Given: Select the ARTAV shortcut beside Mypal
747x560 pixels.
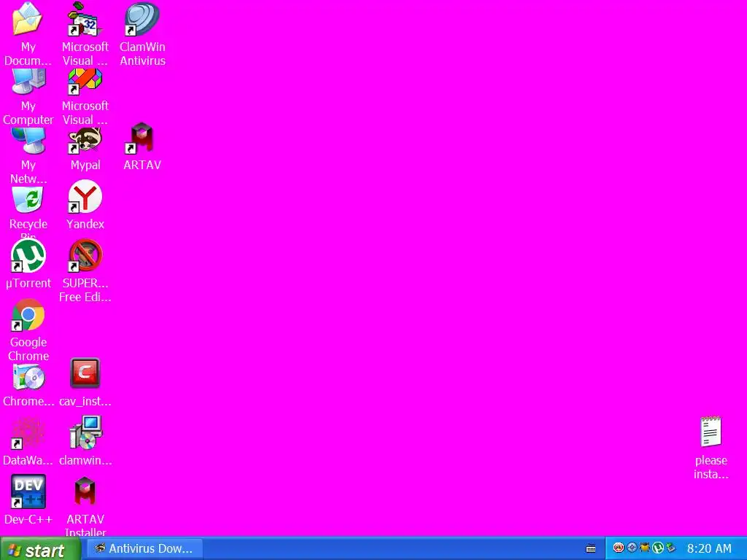Looking at the screenshot, I should point(142,147).
